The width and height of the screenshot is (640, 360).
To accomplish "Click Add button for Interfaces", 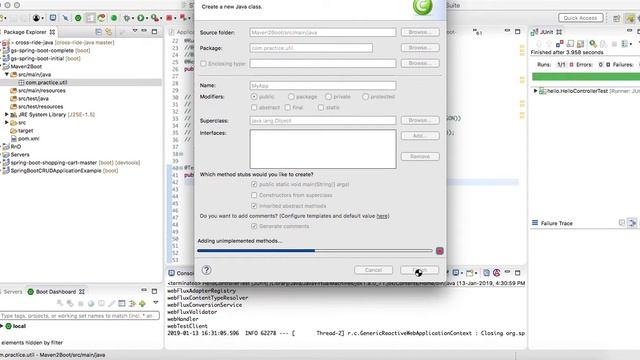I will pos(420,136).
